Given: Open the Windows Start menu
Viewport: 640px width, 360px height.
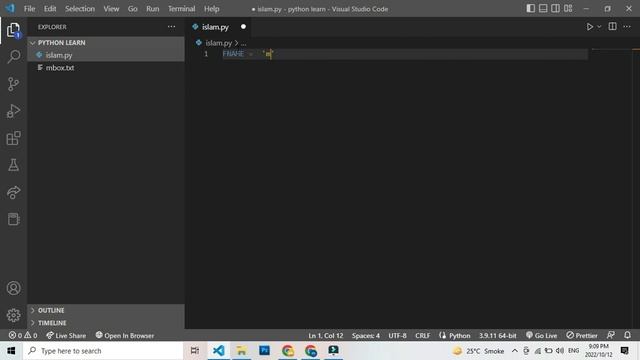Looking at the screenshot, I should coord(11,351).
